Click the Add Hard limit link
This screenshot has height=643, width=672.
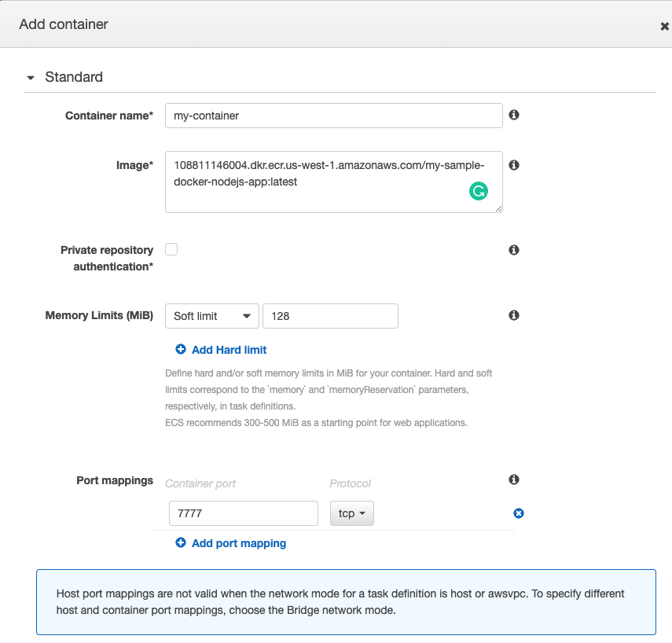pos(227,349)
